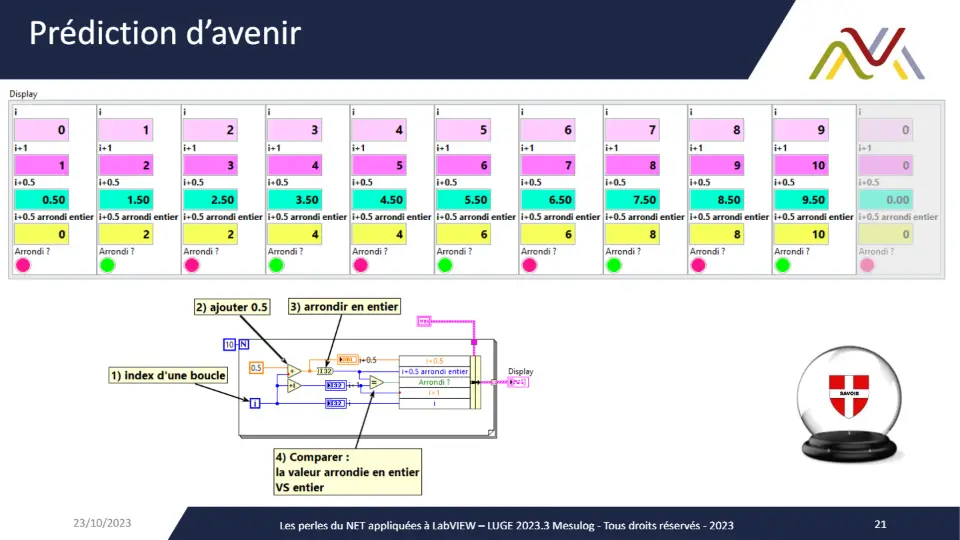Select yellow rounded value 10 in i=9 column
960x540 pixels.
[x=801, y=234]
